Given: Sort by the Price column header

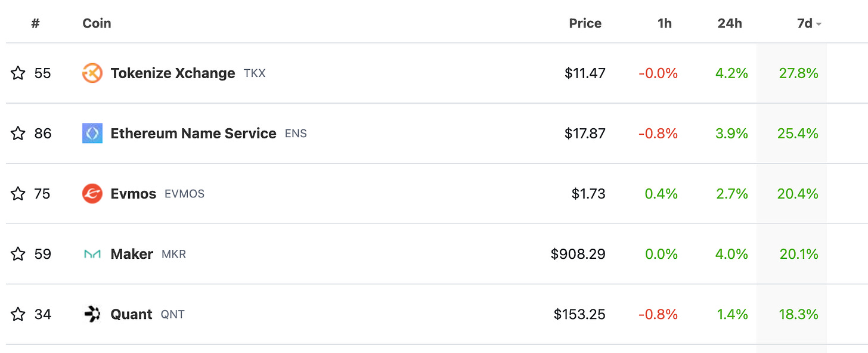Looking at the screenshot, I should click(x=585, y=23).
